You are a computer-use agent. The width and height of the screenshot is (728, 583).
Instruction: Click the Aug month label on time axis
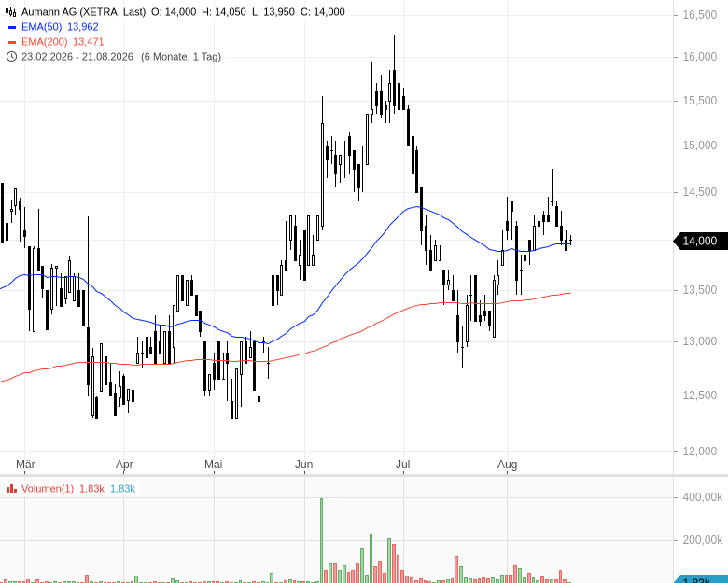point(507,465)
